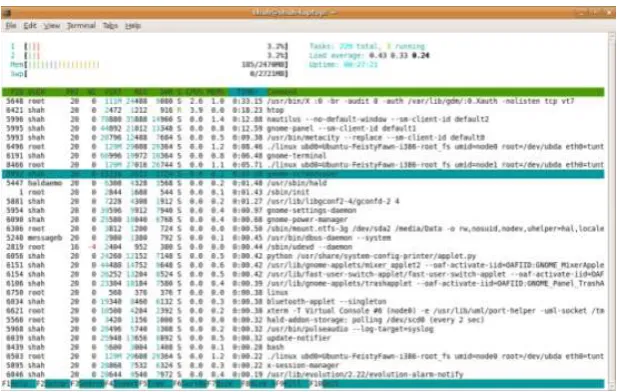Select the hald-addon-storage process row
The width and height of the screenshot is (617, 392).
[303, 320]
